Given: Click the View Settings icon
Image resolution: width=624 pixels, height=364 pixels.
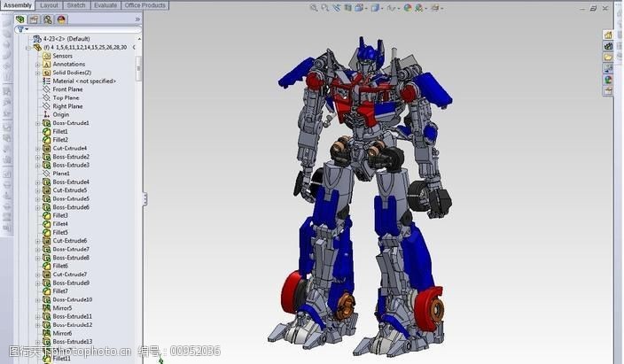Looking at the screenshot, I should click(x=435, y=8).
